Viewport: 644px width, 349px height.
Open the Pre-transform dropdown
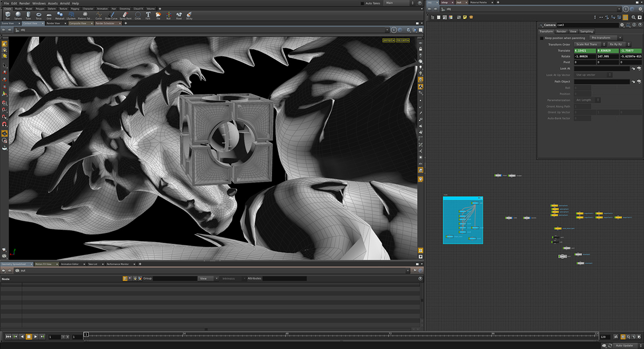(606, 38)
